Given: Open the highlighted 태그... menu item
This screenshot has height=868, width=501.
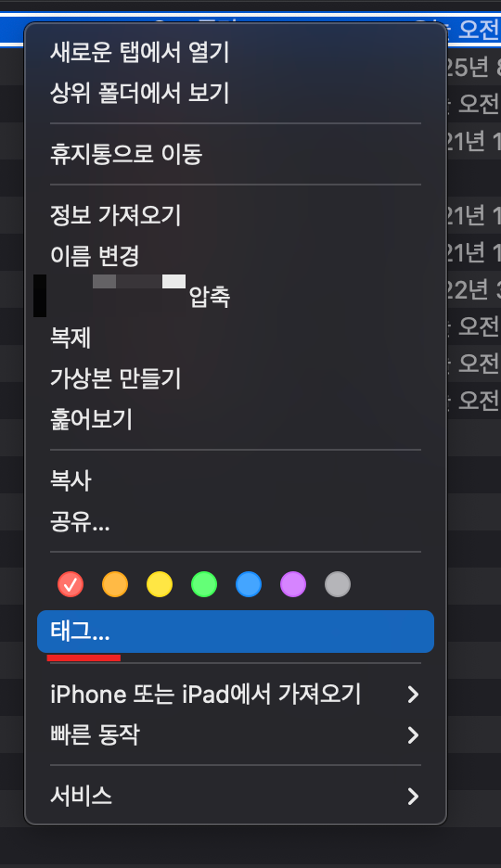Looking at the screenshot, I should [x=236, y=632].
